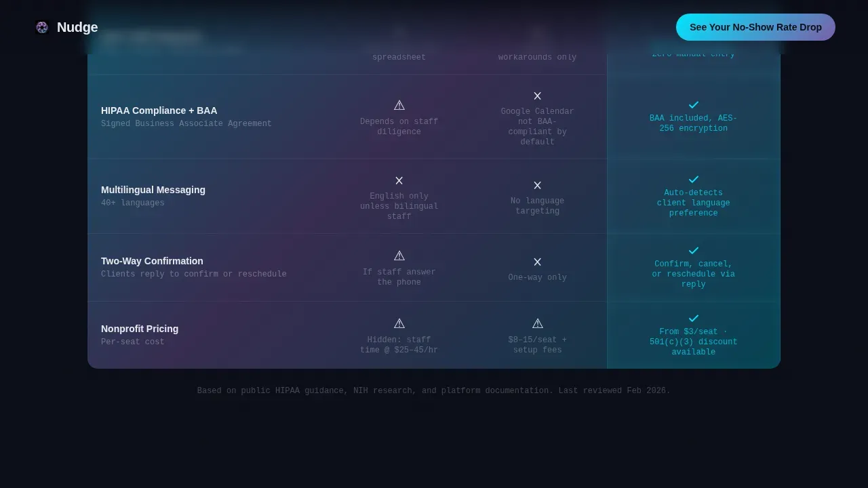Select Per-seat cost subtitle
This screenshot has width=868, height=488.
pyautogui.click(x=133, y=342)
